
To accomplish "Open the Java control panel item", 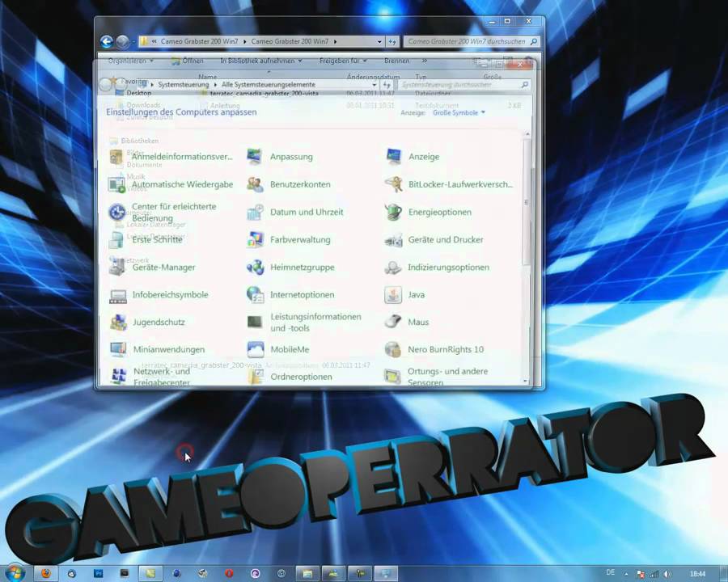I will (404, 295).
